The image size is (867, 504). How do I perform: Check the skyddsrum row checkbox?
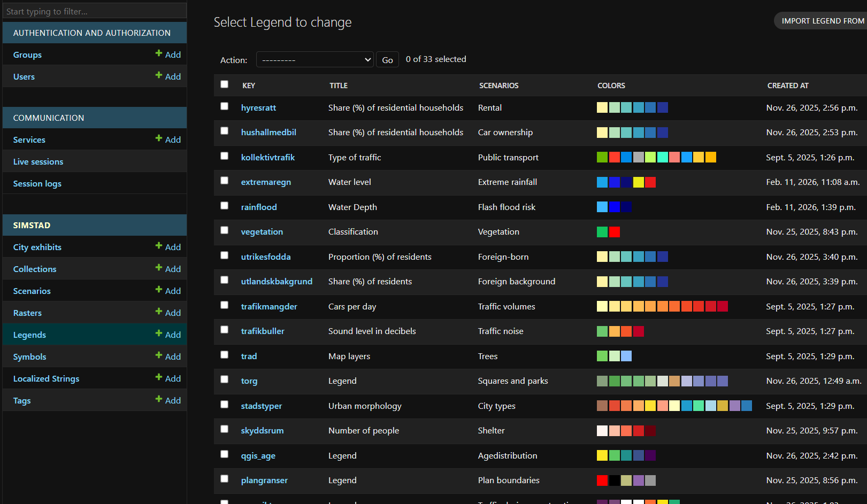tap(224, 429)
